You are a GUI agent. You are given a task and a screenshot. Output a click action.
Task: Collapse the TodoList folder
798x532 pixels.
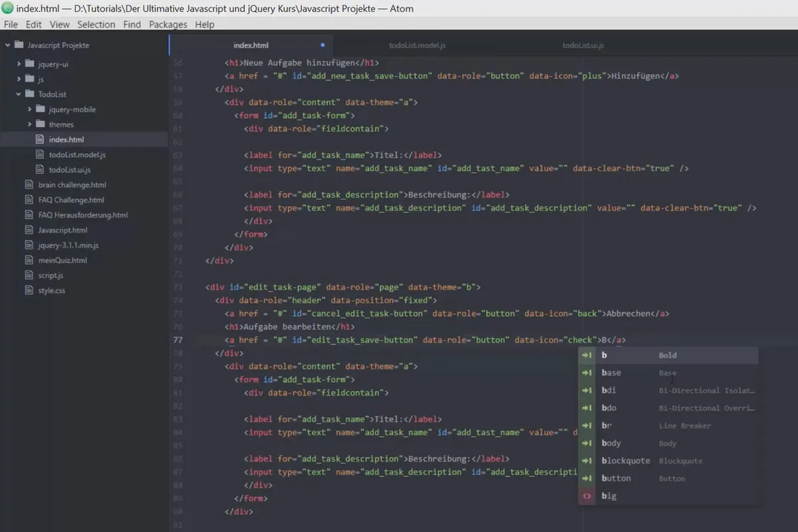click(19, 94)
